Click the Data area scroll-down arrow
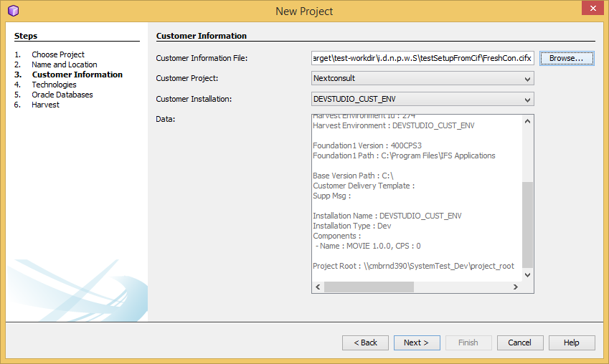609x364 pixels. [528, 274]
